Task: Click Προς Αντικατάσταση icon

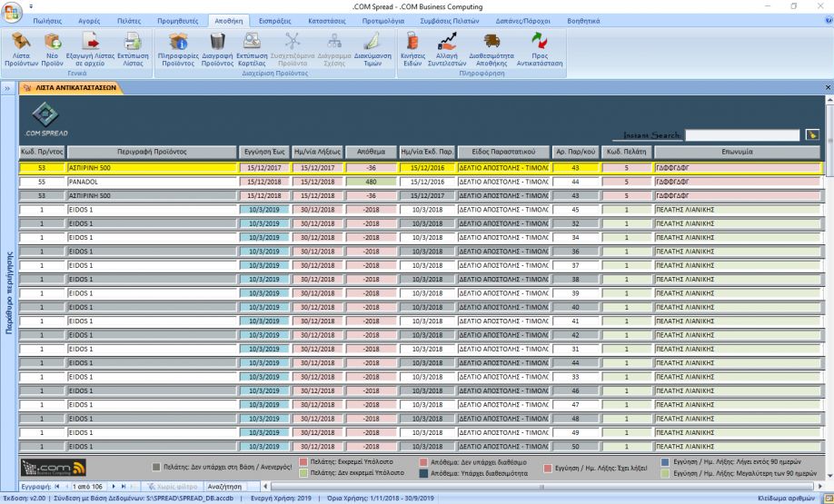Action: (x=540, y=49)
